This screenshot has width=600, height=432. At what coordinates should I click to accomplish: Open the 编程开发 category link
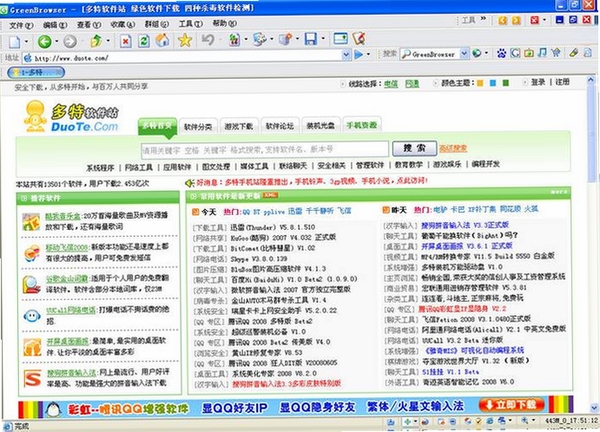pyautogui.click(x=486, y=164)
